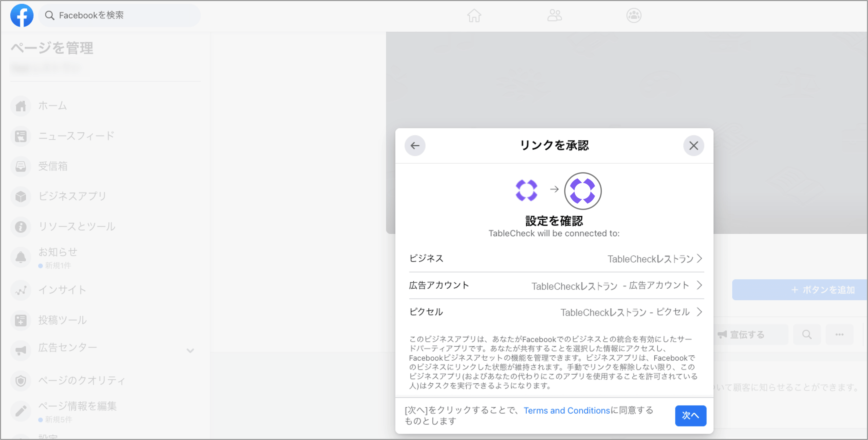This screenshot has width=868, height=440.
Task: Expand the ピクセル row chevron
Action: pos(699,312)
